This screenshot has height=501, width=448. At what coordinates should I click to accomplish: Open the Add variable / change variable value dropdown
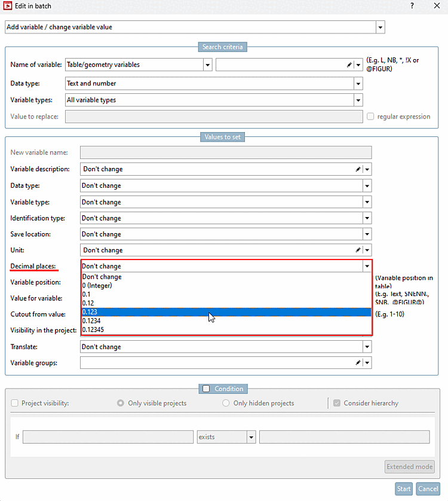click(x=381, y=27)
